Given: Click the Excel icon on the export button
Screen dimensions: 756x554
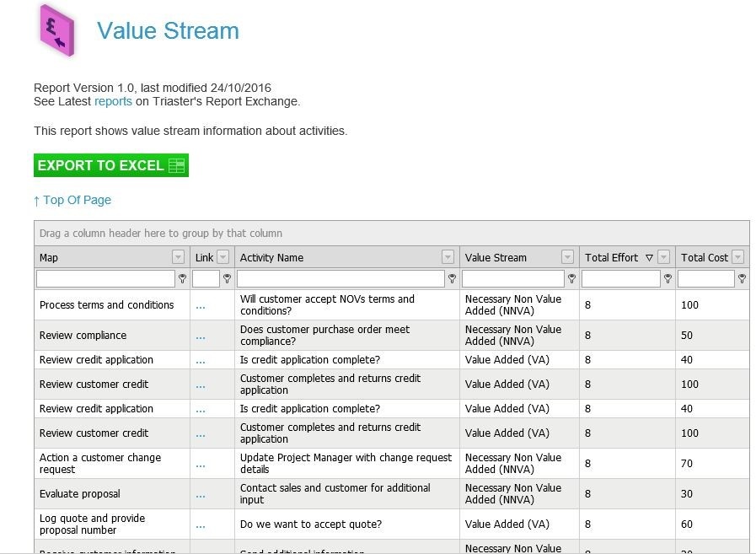Looking at the screenshot, I should click(175, 164).
